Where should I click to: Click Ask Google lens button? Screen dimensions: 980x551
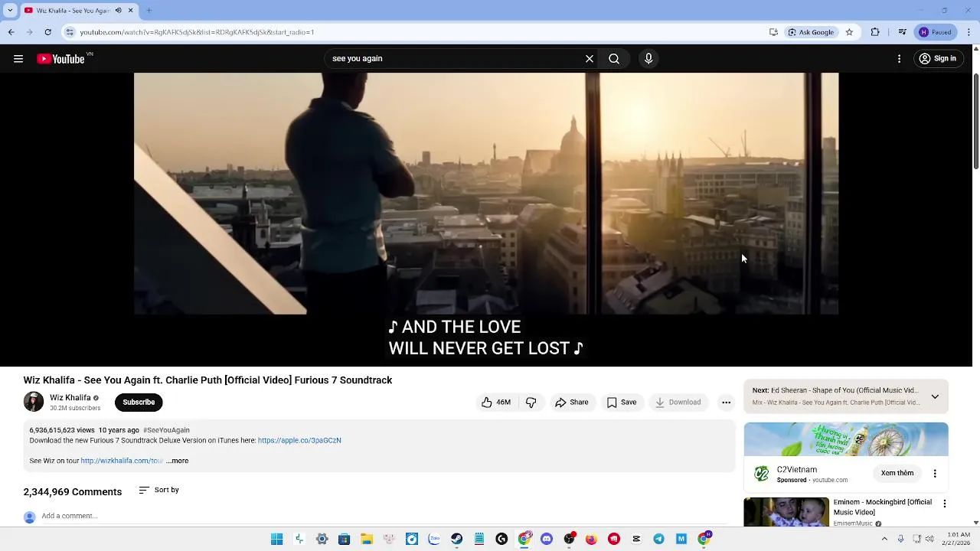[x=811, y=32]
